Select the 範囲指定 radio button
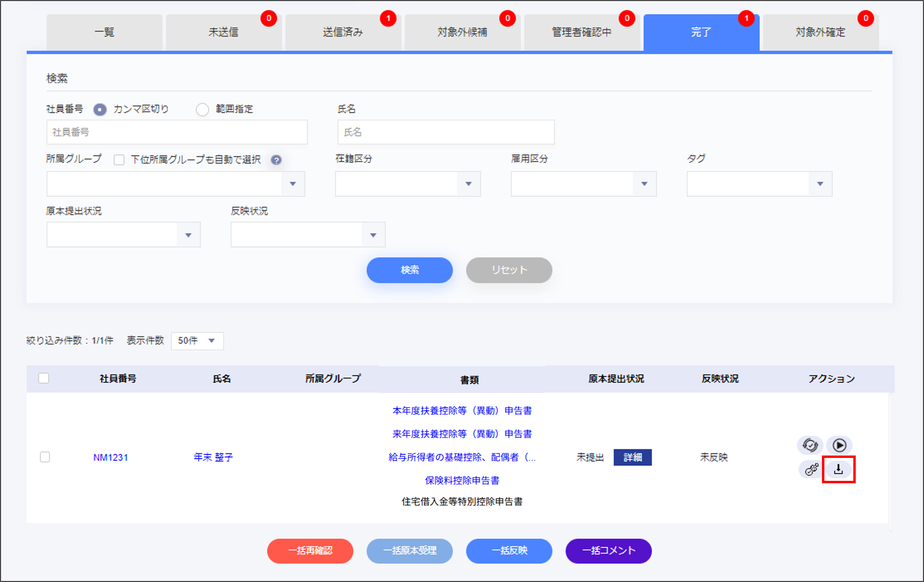 click(203, 109)
